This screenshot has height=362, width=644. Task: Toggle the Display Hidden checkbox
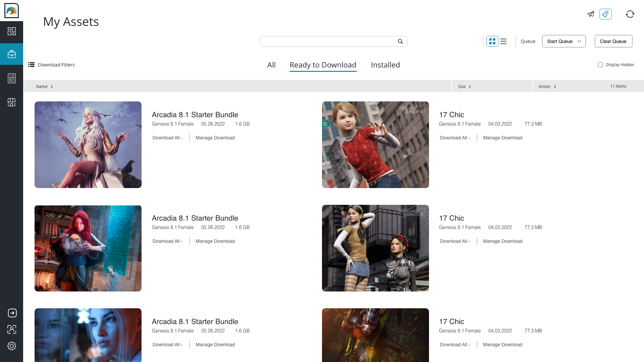pos(600,65)
